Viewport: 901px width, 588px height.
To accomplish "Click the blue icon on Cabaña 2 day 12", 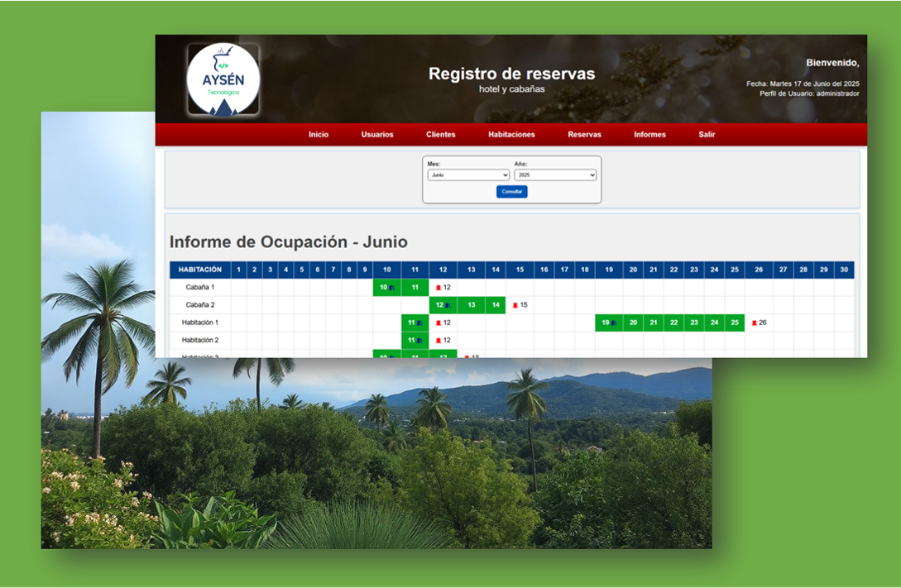I will [x=448, y=305].
